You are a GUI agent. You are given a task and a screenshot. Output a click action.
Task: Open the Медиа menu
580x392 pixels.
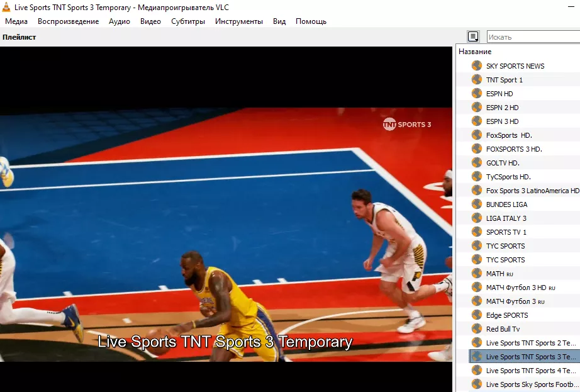[x=16, y=21]
